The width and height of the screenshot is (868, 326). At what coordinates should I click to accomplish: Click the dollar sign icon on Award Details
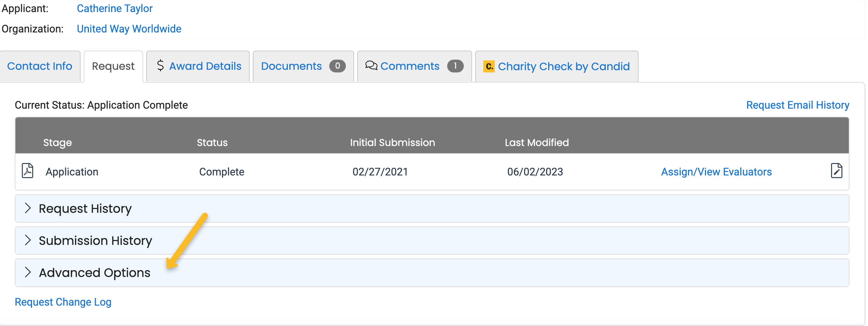coord(160,66)
